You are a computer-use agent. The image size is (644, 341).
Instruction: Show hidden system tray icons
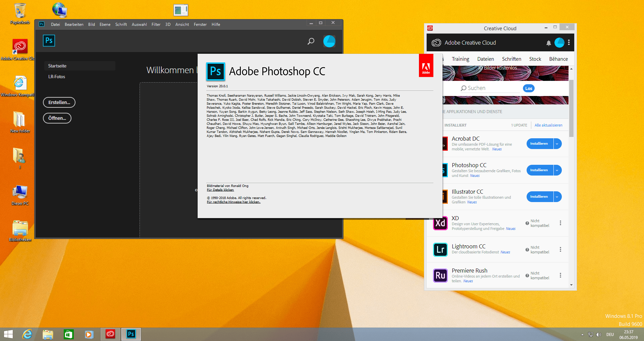click(582, 335)
